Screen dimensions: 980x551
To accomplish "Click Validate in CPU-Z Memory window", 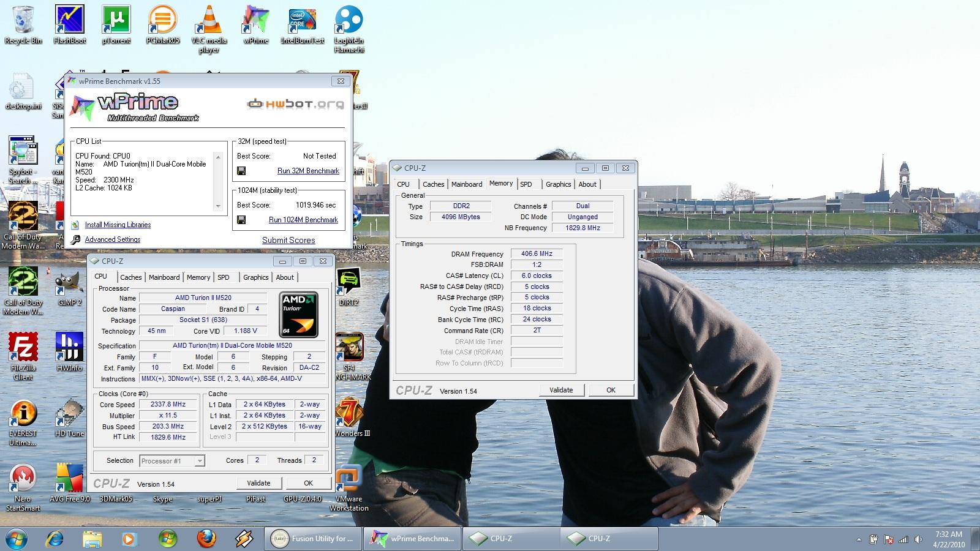I will 561,390.
